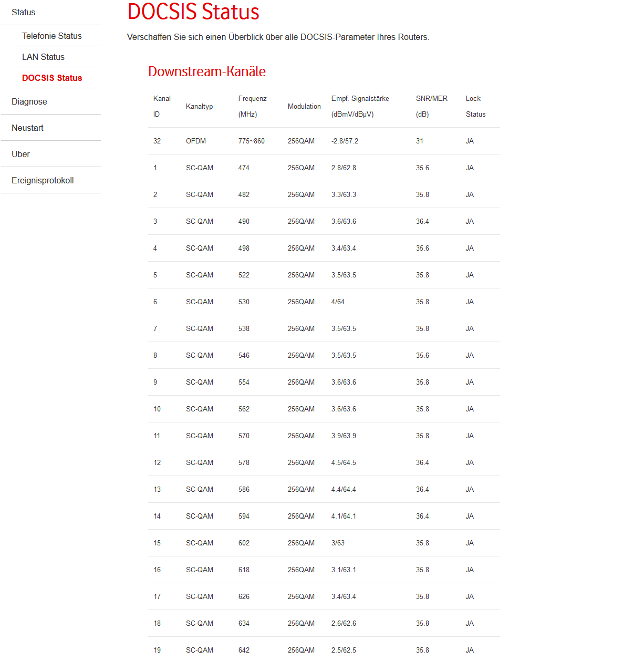The width and height of the screenshot is (644, 661).
Task: Select frequency 554 cell
Action: point(244,382)
